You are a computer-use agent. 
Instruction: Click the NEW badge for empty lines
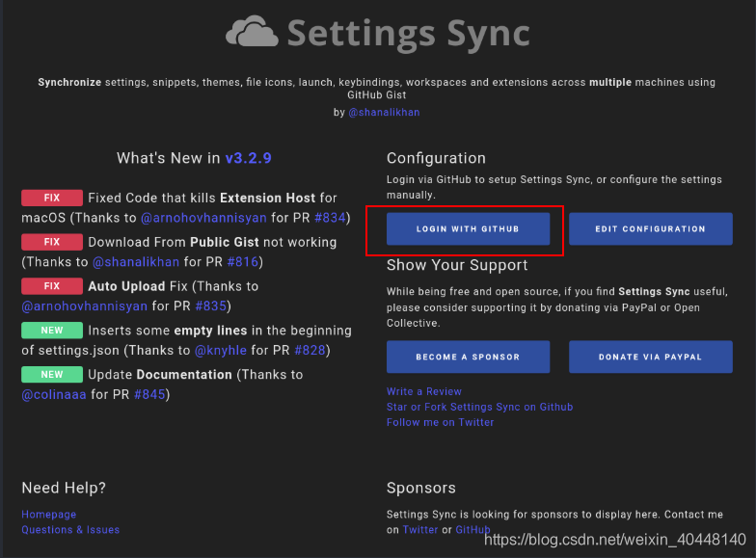52,330
